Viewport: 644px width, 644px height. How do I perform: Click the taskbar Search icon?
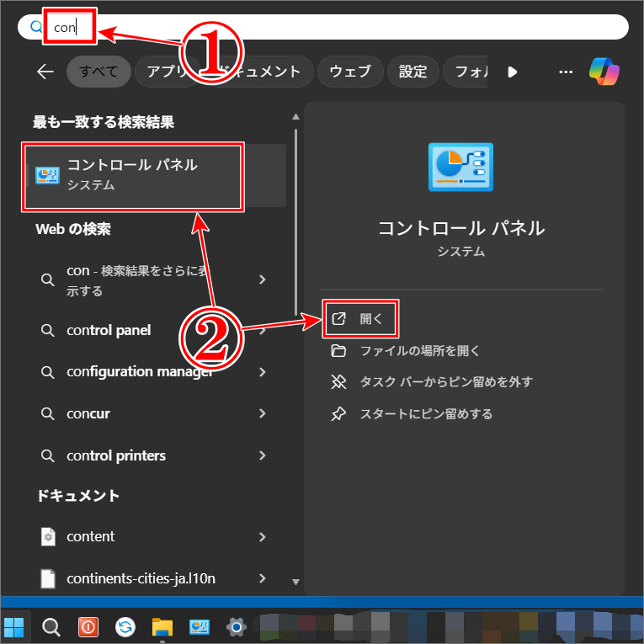tap(51, 627)
